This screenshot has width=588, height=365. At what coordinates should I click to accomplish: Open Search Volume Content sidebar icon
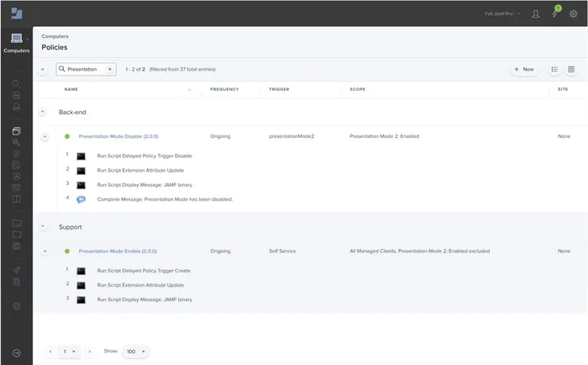pos(16,95)
